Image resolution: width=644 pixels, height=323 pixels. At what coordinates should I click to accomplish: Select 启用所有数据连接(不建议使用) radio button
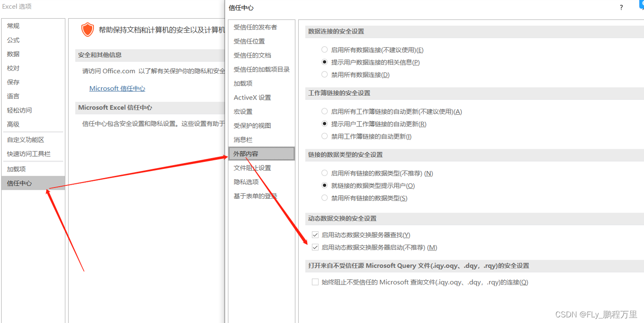325,50
